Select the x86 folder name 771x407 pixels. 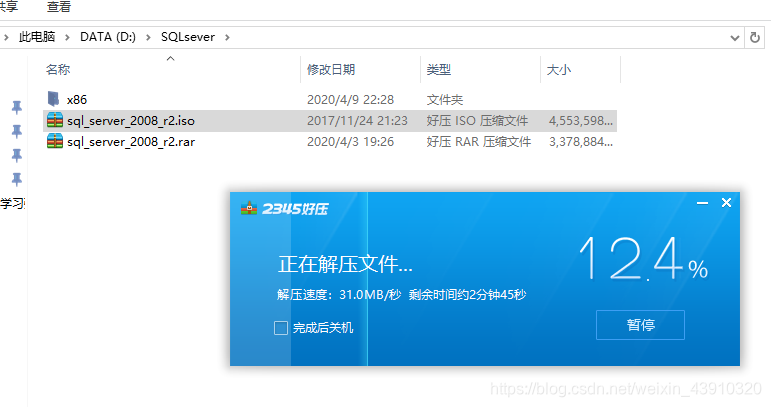click(x=77, y=100)
